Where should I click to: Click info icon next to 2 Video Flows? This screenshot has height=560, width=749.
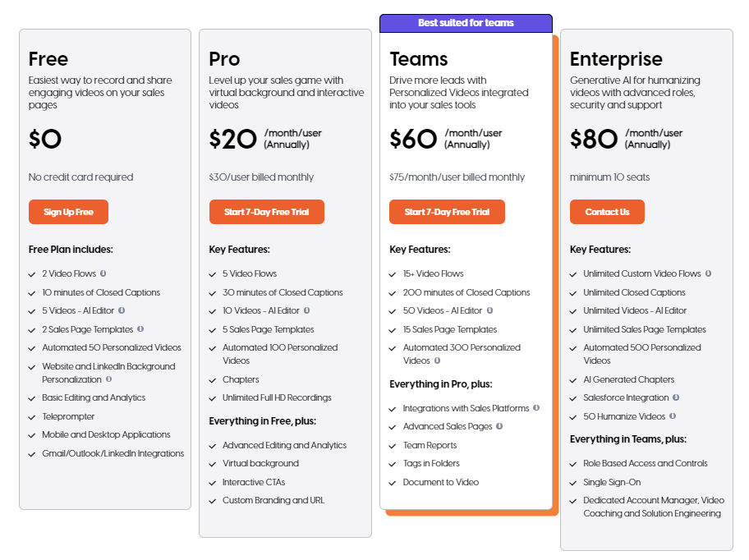[x=103, y=273]
